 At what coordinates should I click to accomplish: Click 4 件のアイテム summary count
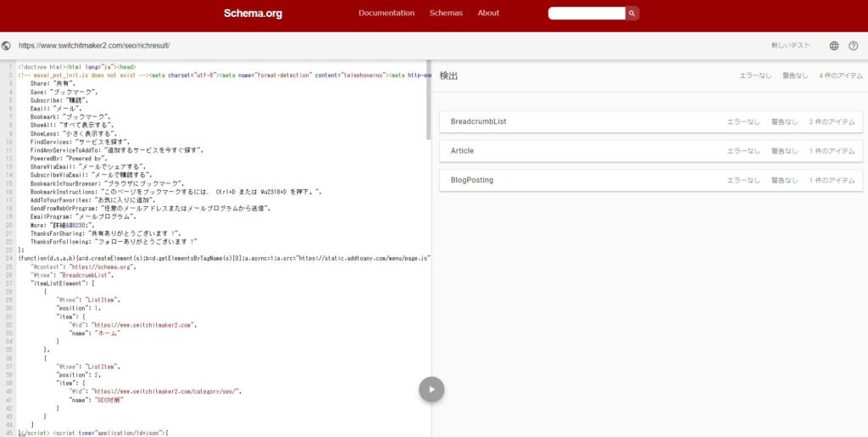840,76
